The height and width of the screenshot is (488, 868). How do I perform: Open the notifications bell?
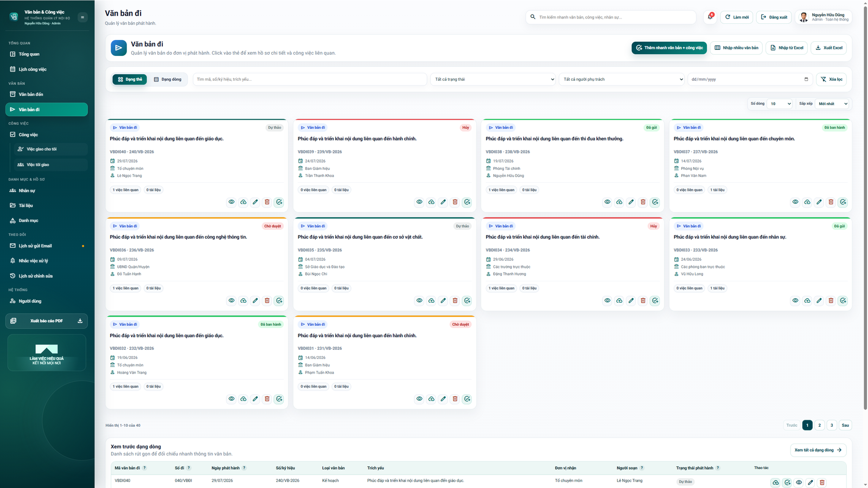tap(710, 17)
